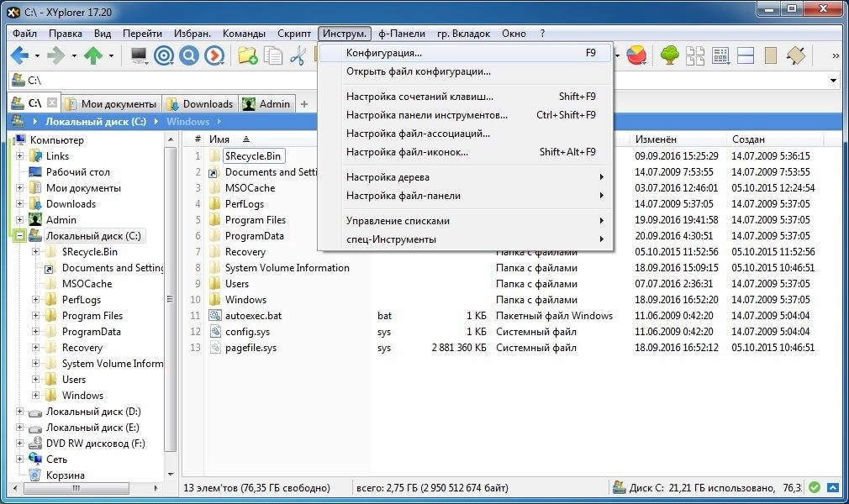Click the scissors Cut icon
The image size is (849, 504).
click(x=298, y=55)
